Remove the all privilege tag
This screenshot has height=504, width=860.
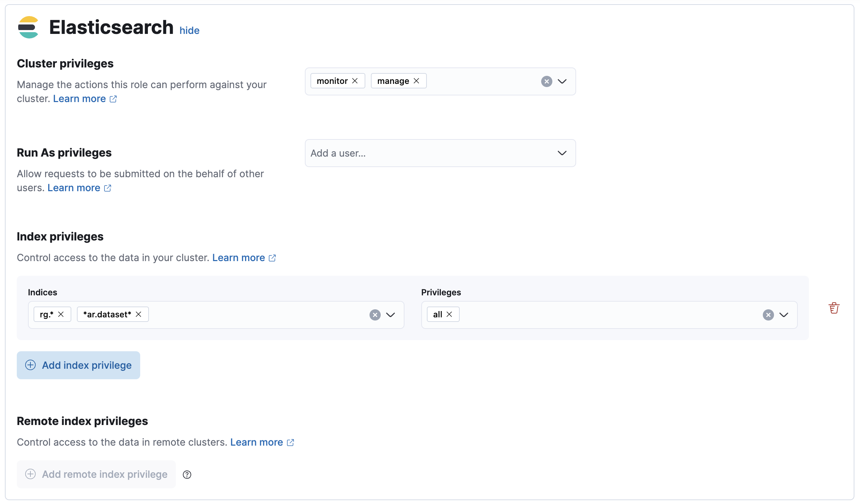(449, 314)
